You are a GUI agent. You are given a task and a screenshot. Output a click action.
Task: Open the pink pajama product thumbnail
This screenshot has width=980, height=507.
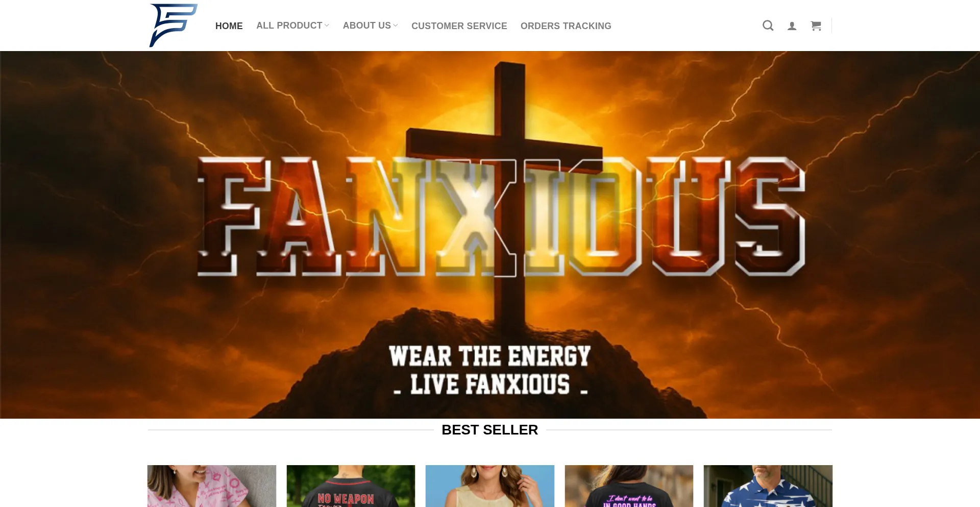click(212, 486)
